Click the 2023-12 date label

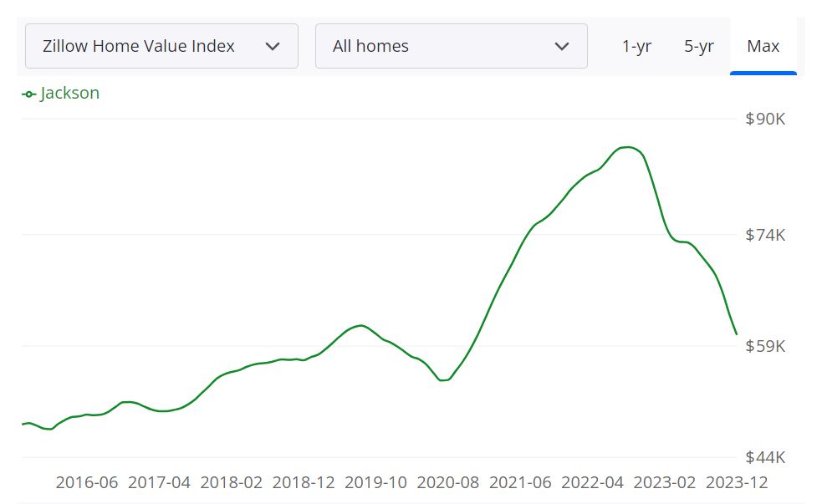coord(737,482)
